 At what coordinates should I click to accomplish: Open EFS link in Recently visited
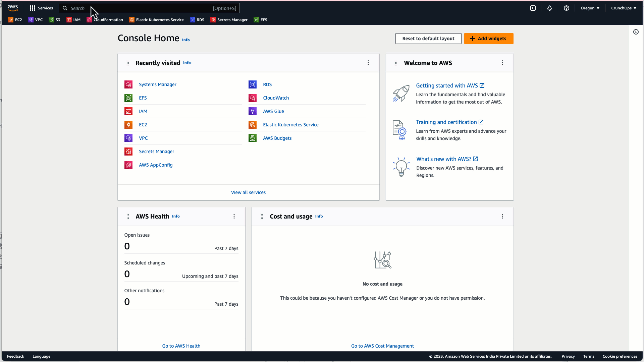[x=143, y=98]
